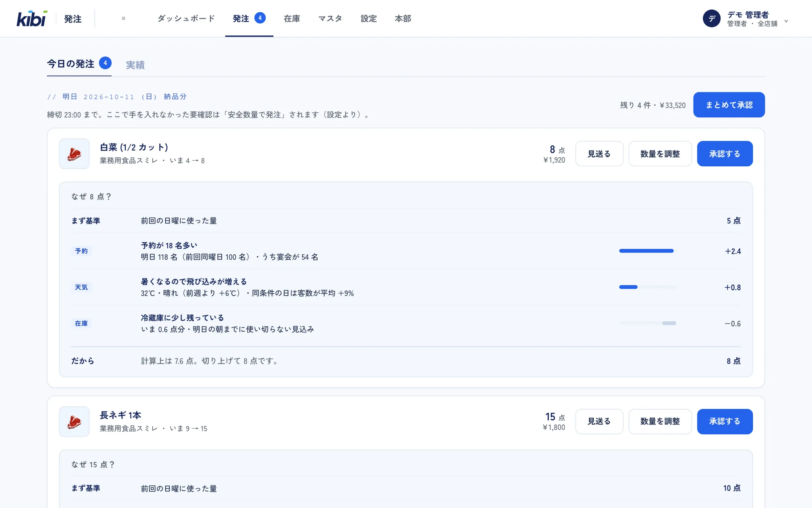This screenshot has width=812, height=508.
Task: Expand the user account dropdown chevron
Action: pyautogui.click(x=786, y=21)
